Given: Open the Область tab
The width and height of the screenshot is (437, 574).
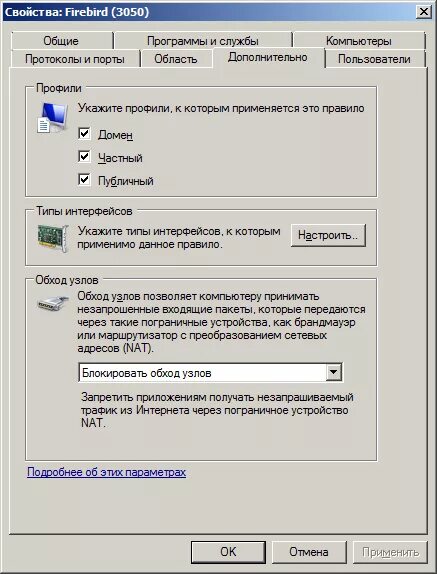Looking at the screenshot, I should pos(176,59).
